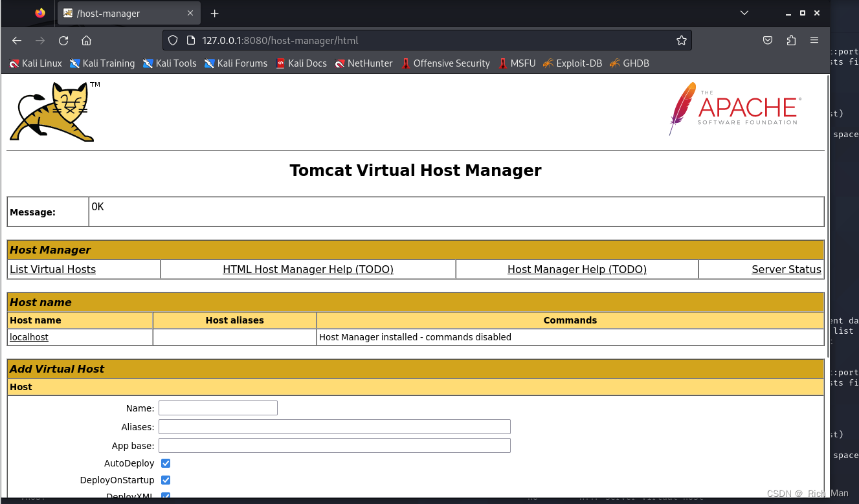859x504 pixels.
Task: Click the Back navigation arrow
Action: point(16,40)
